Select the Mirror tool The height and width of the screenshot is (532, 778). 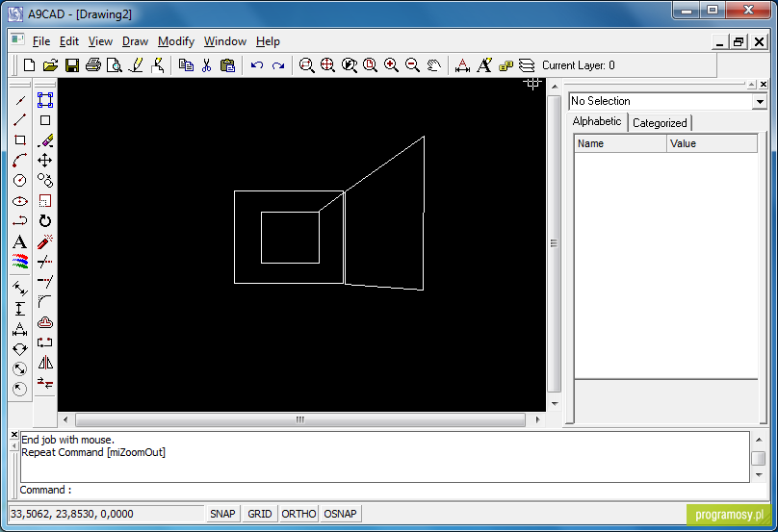click(45, 363)
